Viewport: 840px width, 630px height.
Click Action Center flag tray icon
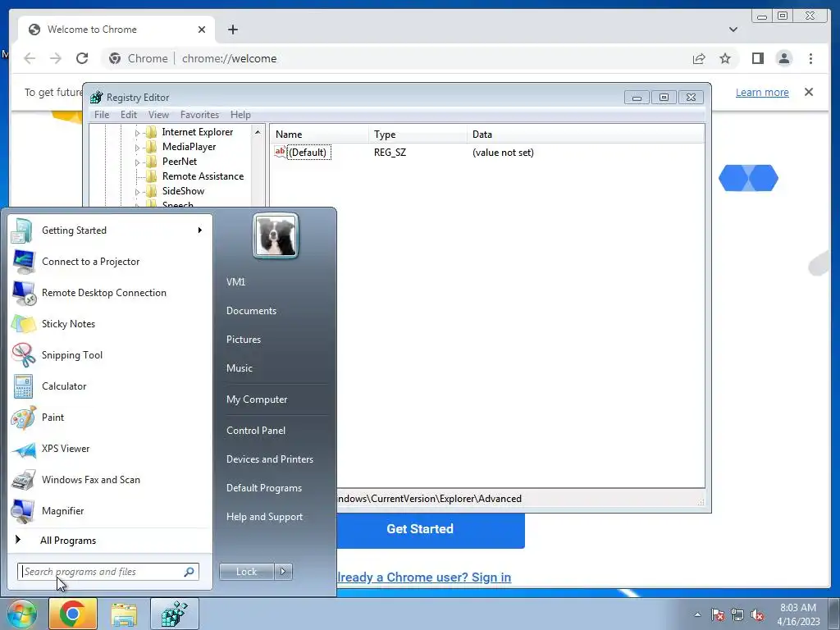pyautogui.click(x=718, y=614)
